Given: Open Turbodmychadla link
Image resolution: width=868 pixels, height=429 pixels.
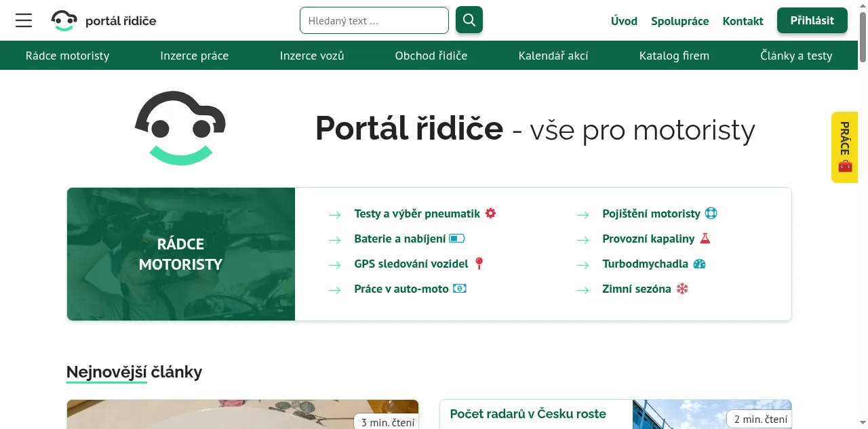Looking at the screenshot, I should coord(645,264).
